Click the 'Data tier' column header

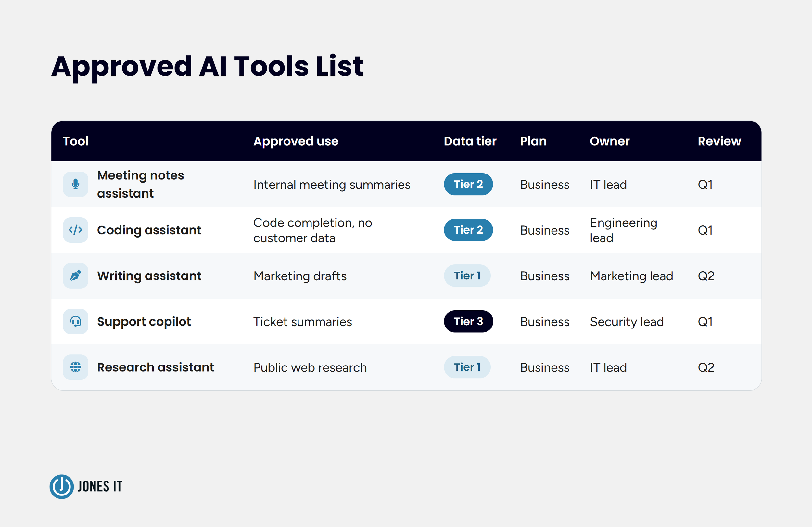[470, 141]
